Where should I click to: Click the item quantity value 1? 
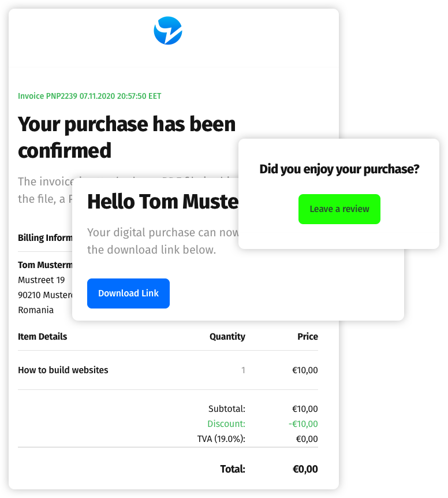pos(243,370)
